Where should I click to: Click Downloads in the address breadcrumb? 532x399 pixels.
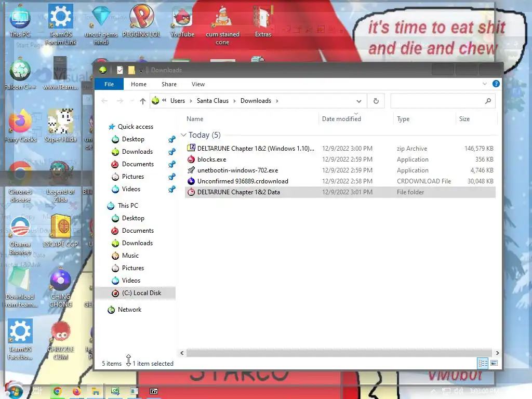[x=256, y=101]
